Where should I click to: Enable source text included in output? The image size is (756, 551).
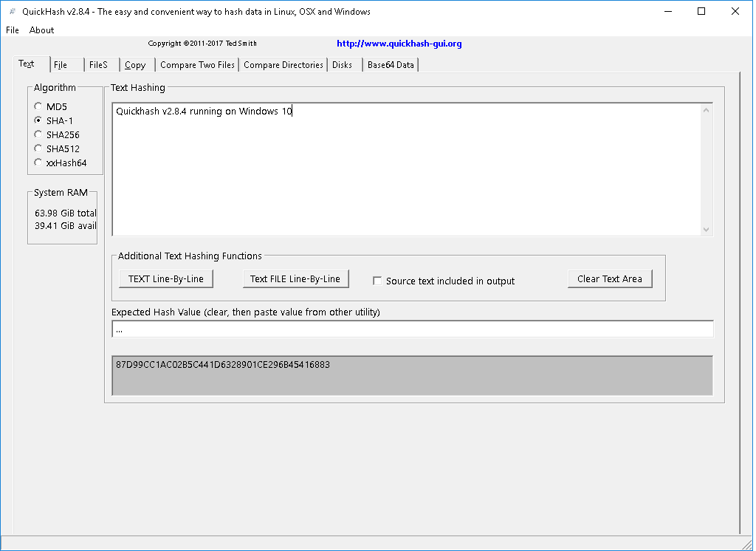point(377,281)
